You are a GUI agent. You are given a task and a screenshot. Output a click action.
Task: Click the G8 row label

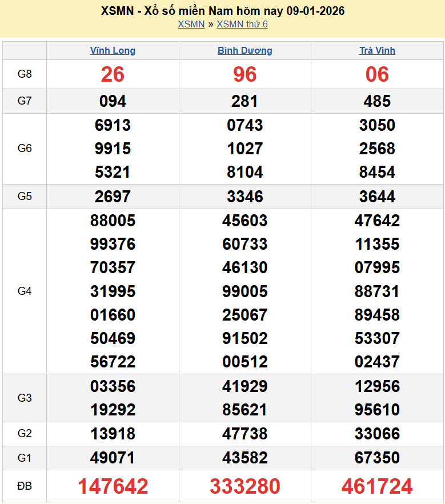coord(25,74)
